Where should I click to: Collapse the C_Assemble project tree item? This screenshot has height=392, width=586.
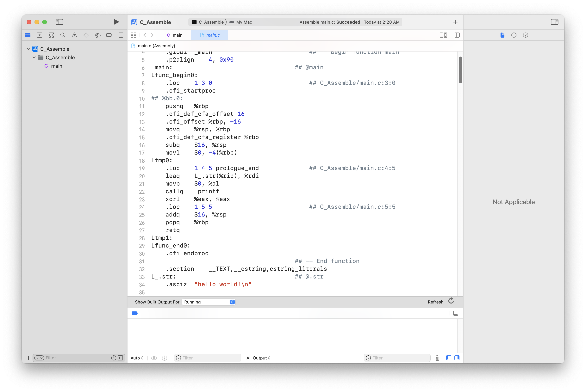[28, 49]
